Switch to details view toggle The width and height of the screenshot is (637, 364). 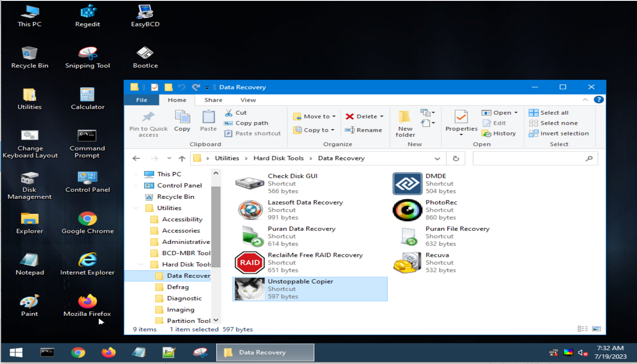583,329
